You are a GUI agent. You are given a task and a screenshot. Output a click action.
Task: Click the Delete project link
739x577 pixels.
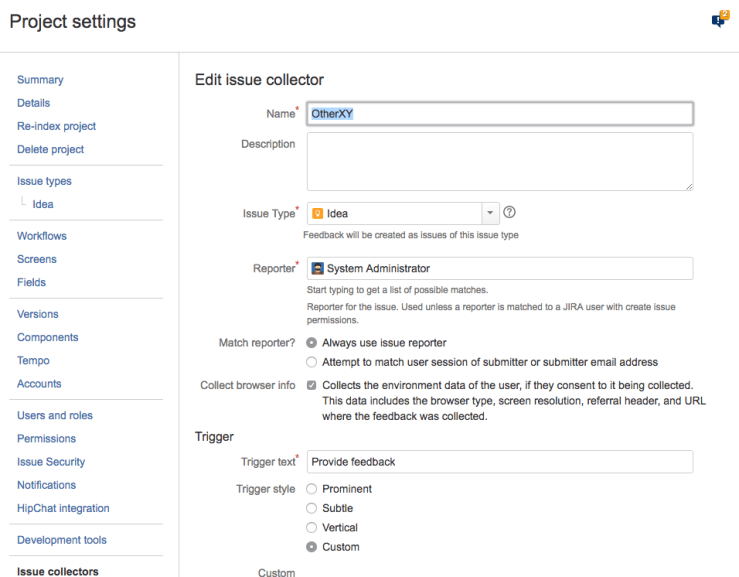51,149
